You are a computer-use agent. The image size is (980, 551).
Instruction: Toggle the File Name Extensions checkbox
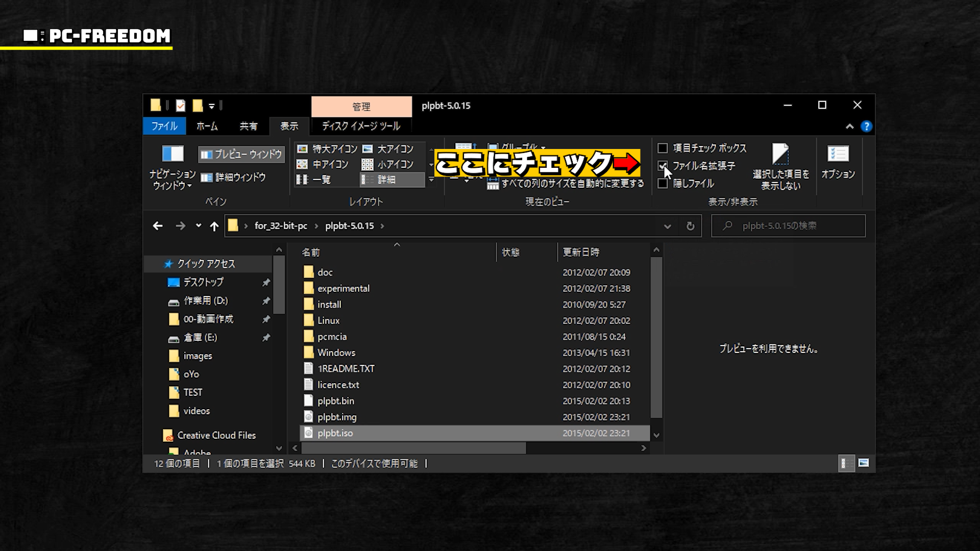663,166
